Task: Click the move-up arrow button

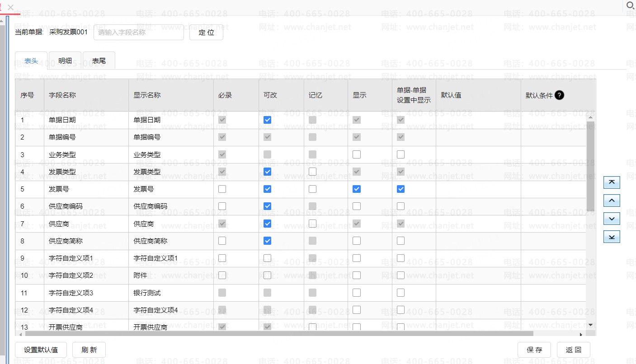Action: [x=612, y=201]
